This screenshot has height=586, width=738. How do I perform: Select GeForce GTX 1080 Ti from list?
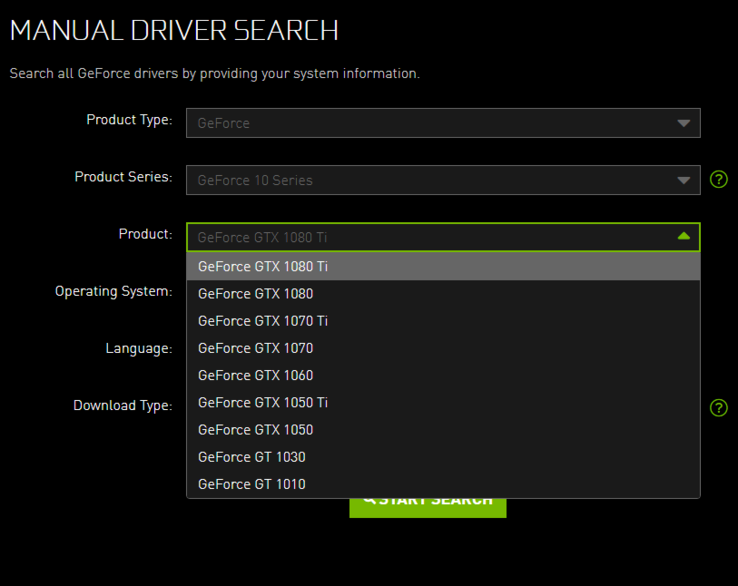coord(263,267)
